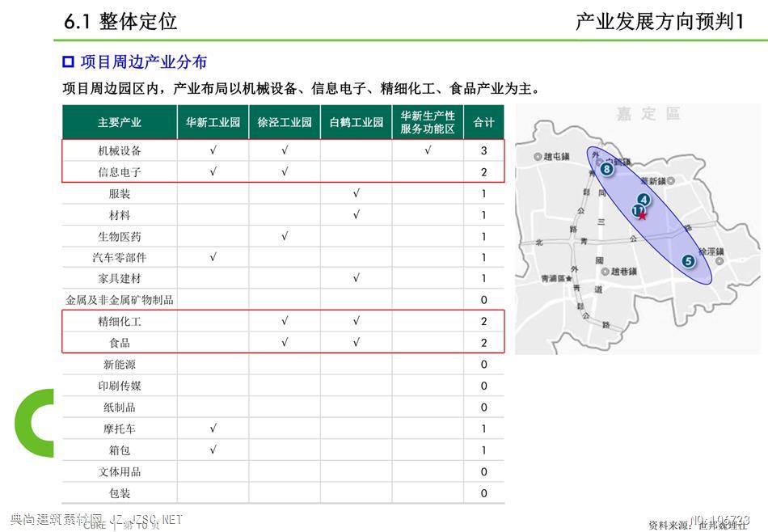Click the 徐泾镇 label on the map
This screenshot has width=768, height=532.
coord(711,251)
